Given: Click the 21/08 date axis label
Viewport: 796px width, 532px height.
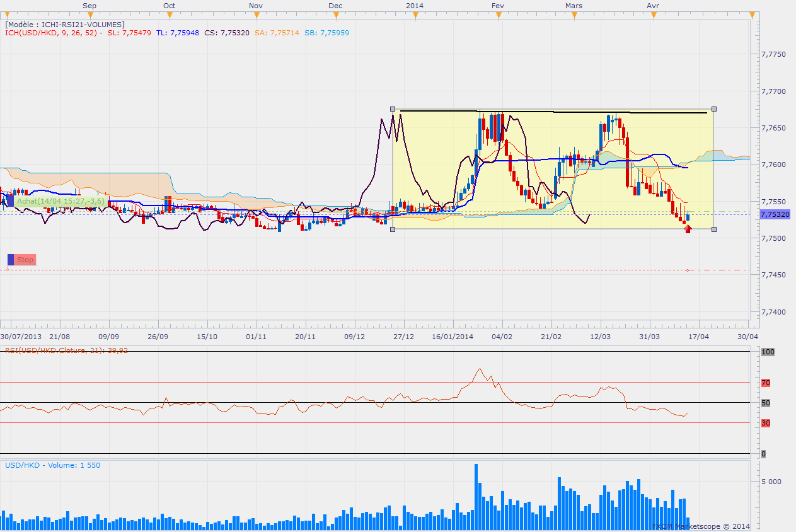Looking at the screenshot, I should point(59,337).
